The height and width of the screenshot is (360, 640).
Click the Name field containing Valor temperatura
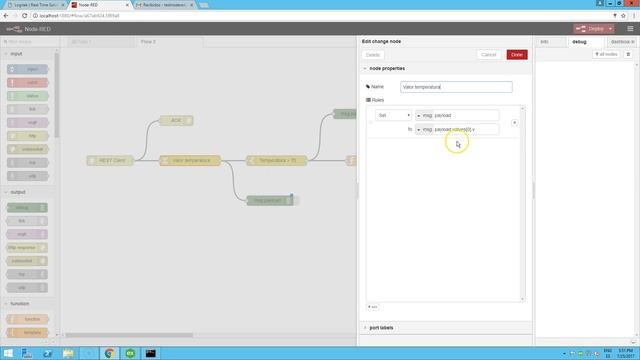(456, 87)
